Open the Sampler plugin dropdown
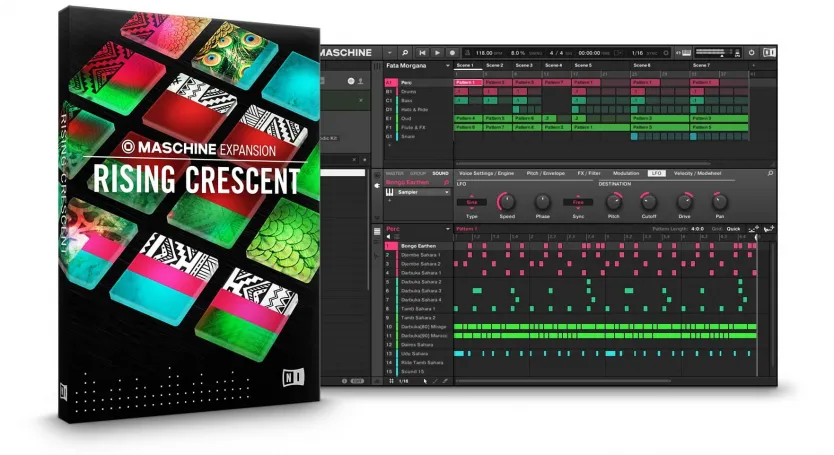The height and width of the screenshot is (455, 834). pos(445,192)
